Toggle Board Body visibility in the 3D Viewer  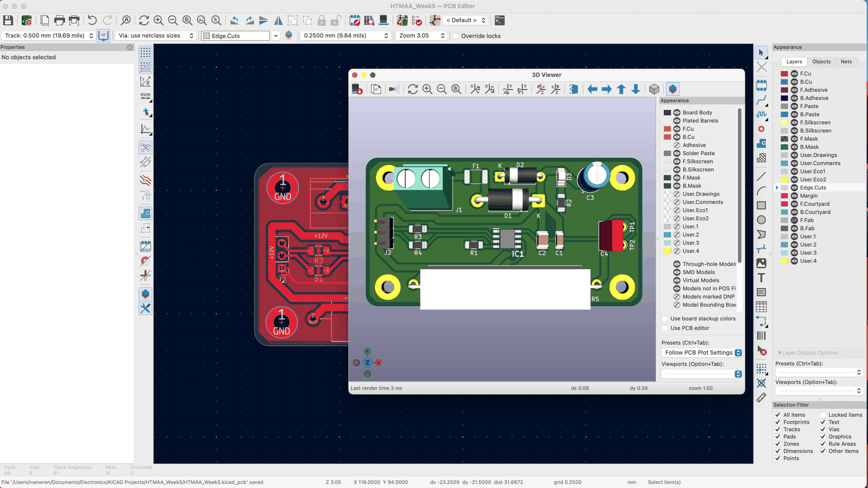[x=677, y=112]
